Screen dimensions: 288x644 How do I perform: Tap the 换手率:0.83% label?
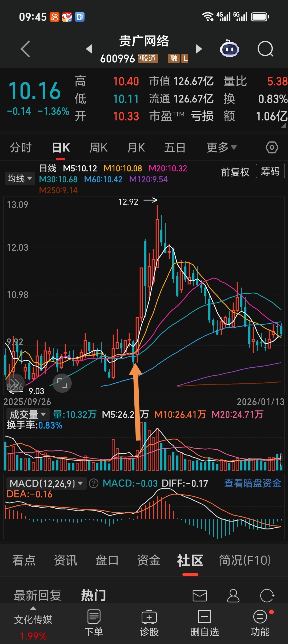34,425
